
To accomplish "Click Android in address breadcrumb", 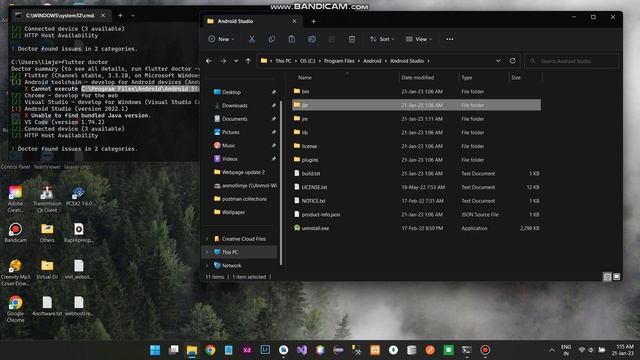I will coord(372,61).
